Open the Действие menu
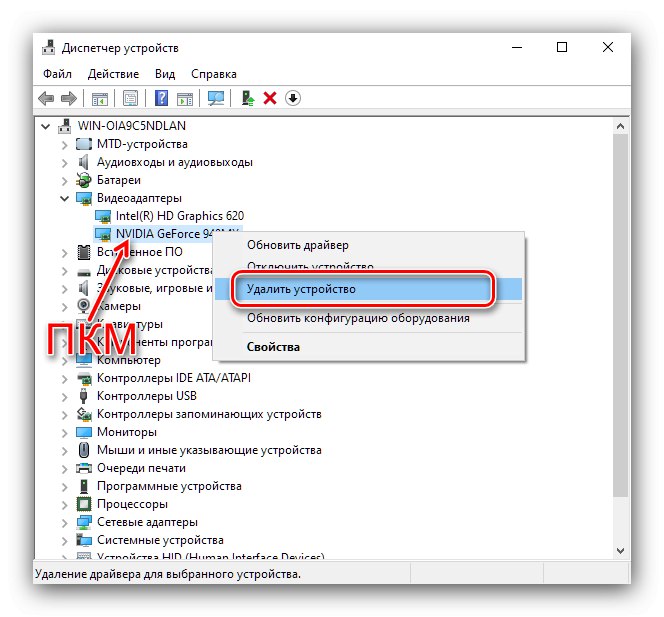 [113, 74]
